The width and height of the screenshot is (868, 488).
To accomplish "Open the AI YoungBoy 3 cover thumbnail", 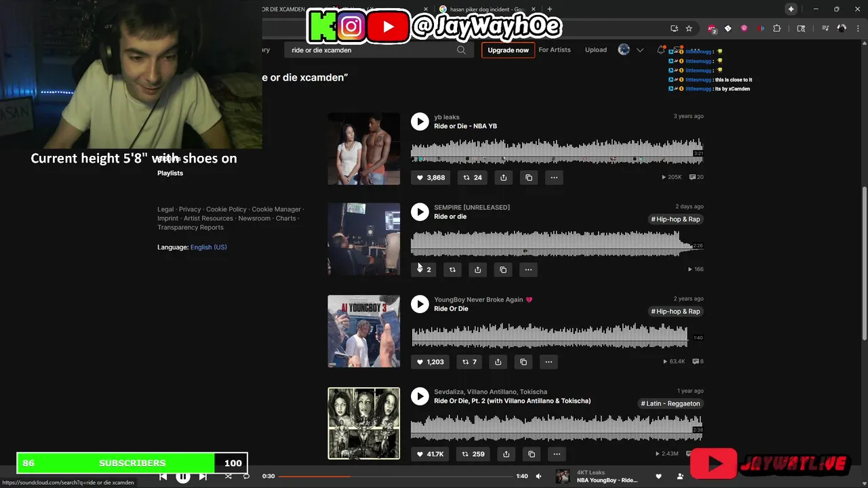I will click(x=364, y=331).
